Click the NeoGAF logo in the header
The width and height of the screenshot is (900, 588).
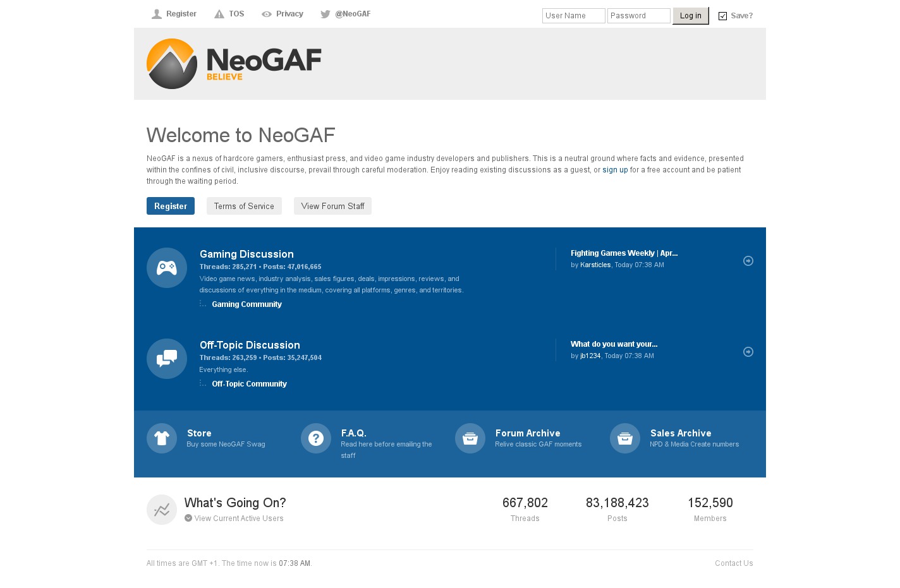234,64
